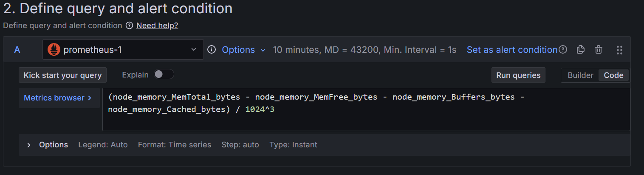Click help icon next to Set as alert condition

563,50
